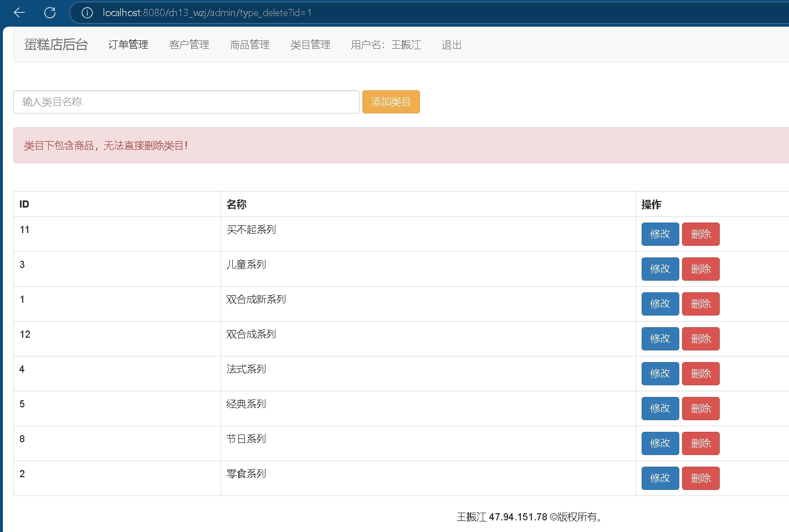Screen dimensions: 789x532
Task: Delete the 儿童系列 category
Action: (700, 269)
